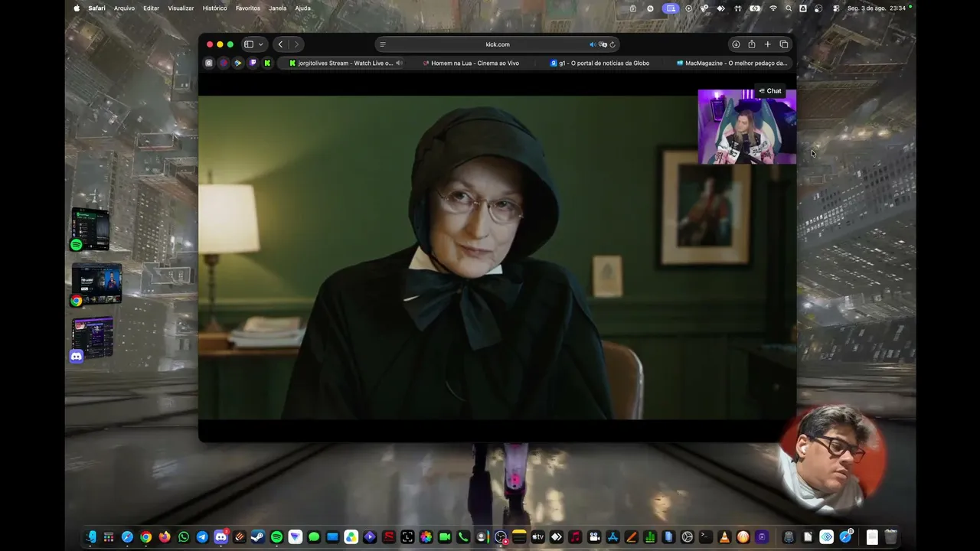Switch to jorgitolives Stream tab

coord(343,64)
